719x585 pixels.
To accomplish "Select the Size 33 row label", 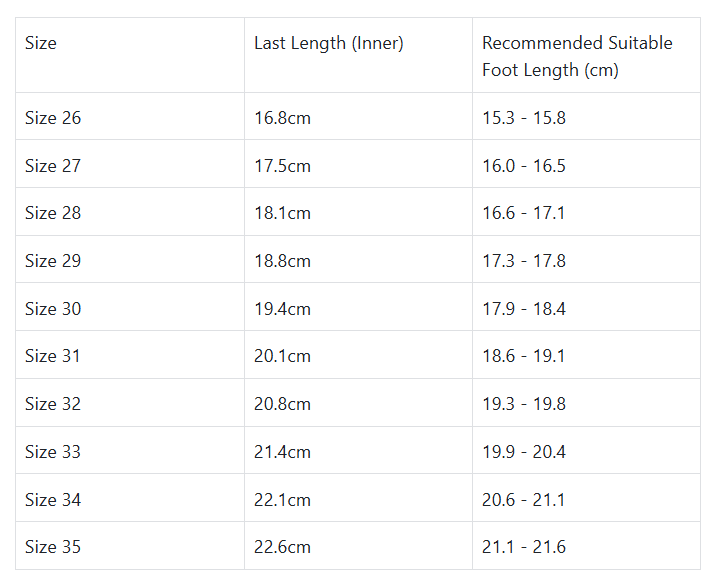I will 53,452.
